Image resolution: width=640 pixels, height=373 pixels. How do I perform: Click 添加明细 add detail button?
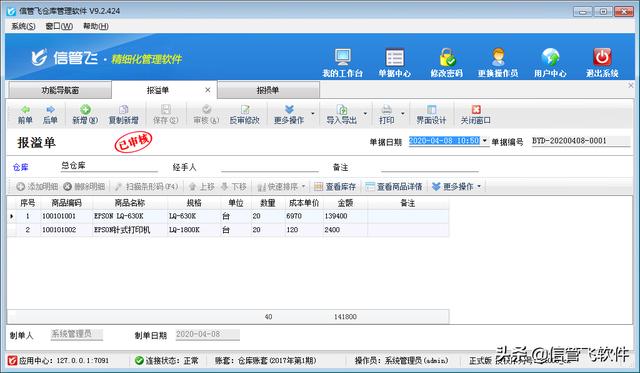(x=37, y=186)
